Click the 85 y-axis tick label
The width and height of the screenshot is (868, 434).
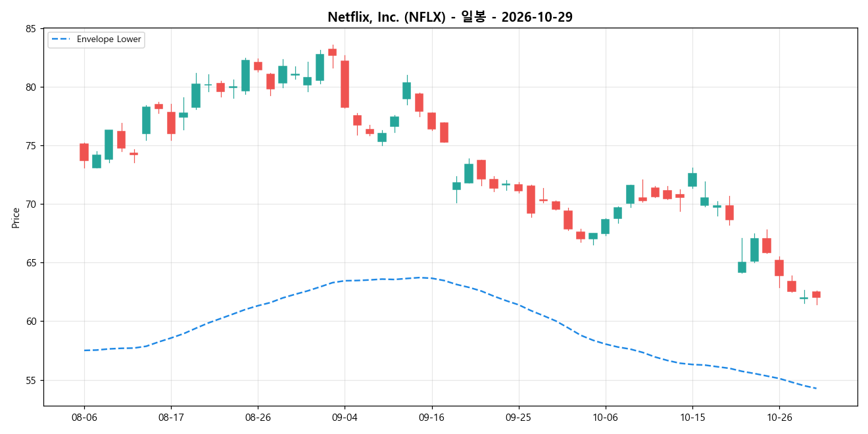pos(31,28)
